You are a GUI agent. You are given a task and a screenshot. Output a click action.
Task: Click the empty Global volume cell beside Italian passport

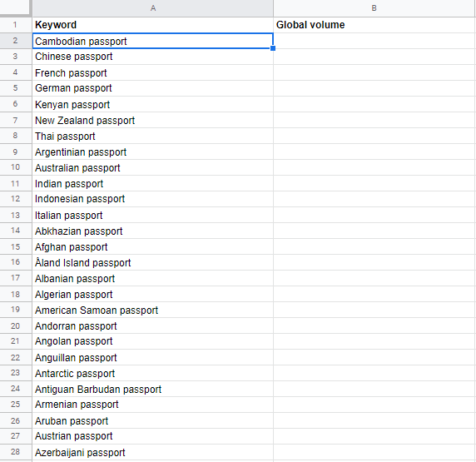374,215
